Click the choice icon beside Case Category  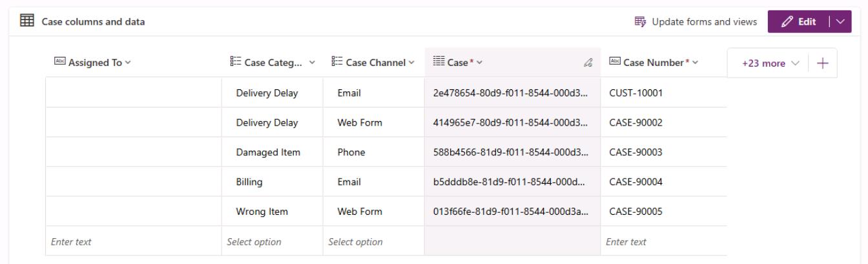pyautogui.click(x=236, y=62)
